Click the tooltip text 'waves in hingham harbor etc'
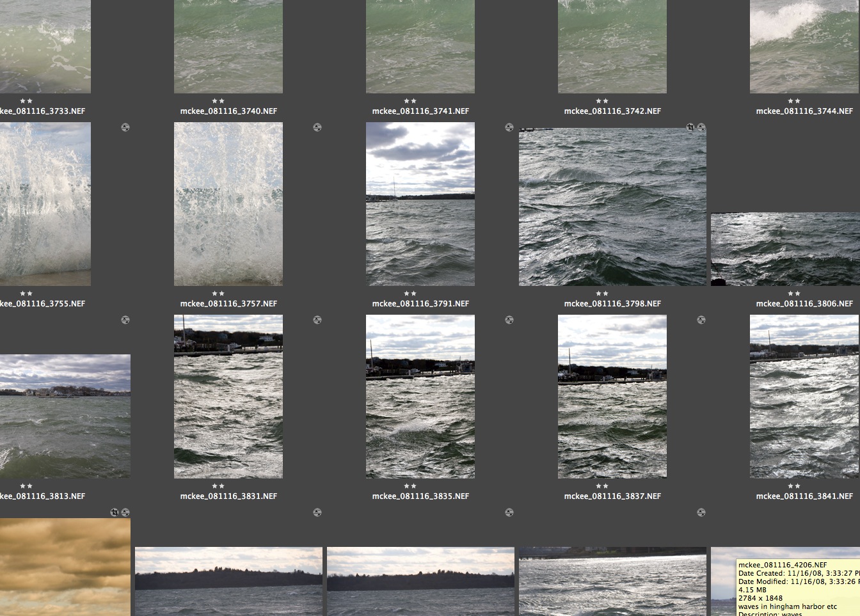 788,606
